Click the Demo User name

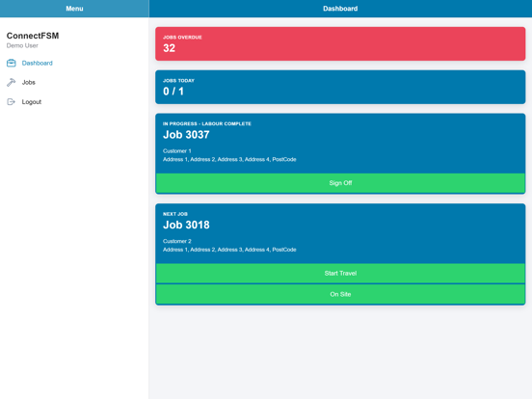tap(22, 45)
